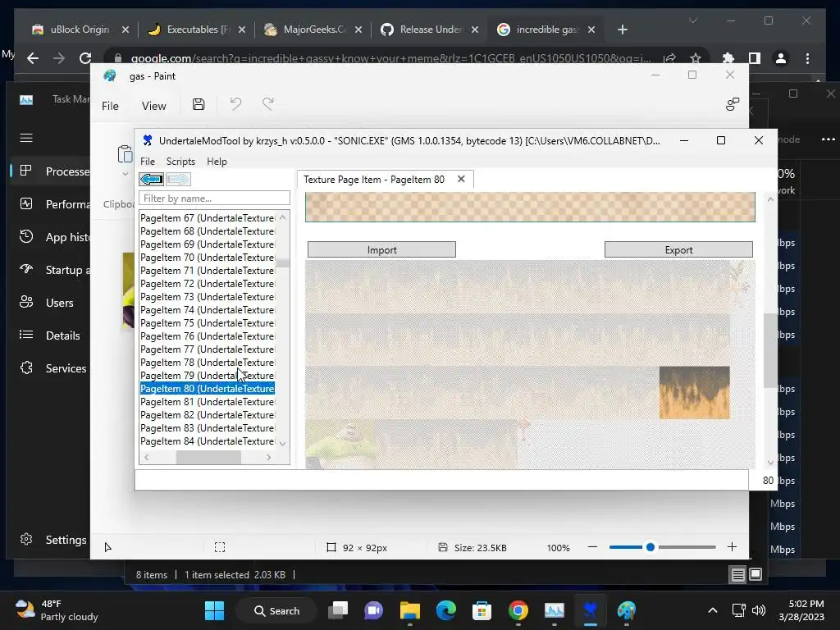Switch to large thumbnails view in File Explorer

(756, 574)
